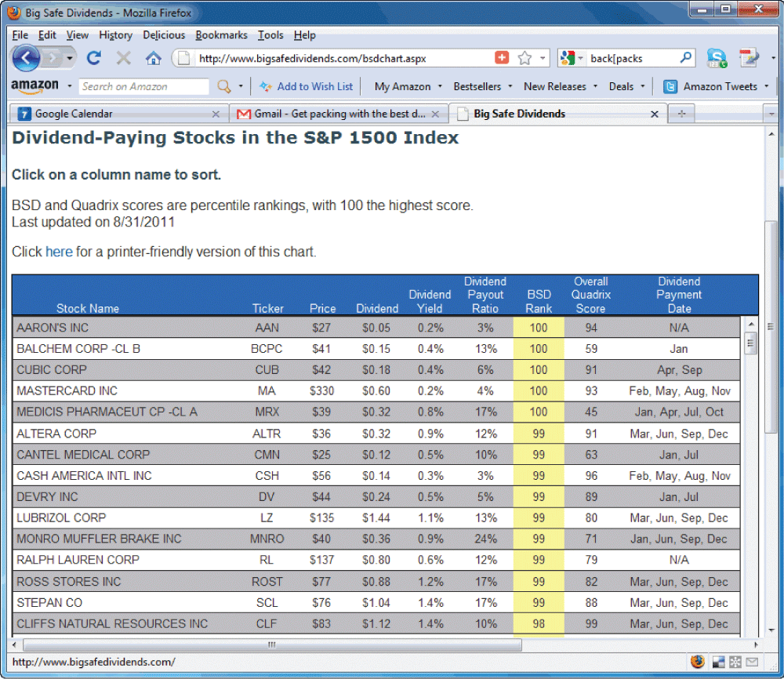Bookmark this page with the star icon
This screenshot has height=679, width=784.
(x=524, y=58)
